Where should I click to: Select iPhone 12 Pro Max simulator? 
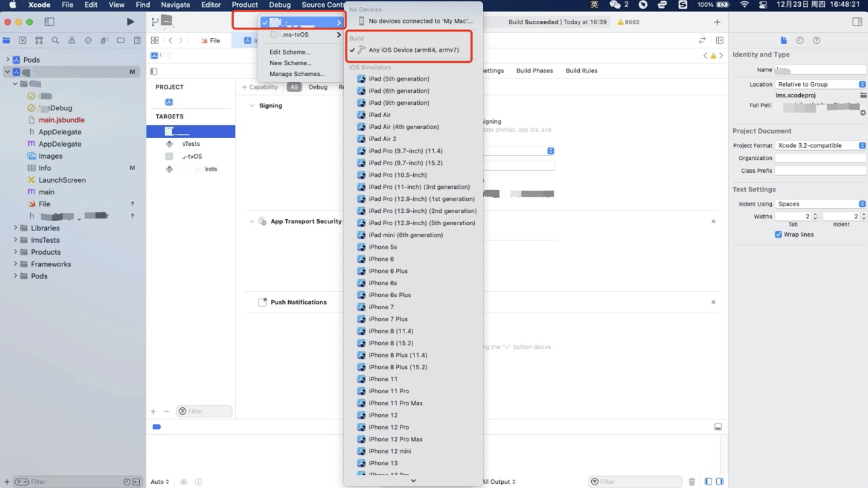[413, 439]
